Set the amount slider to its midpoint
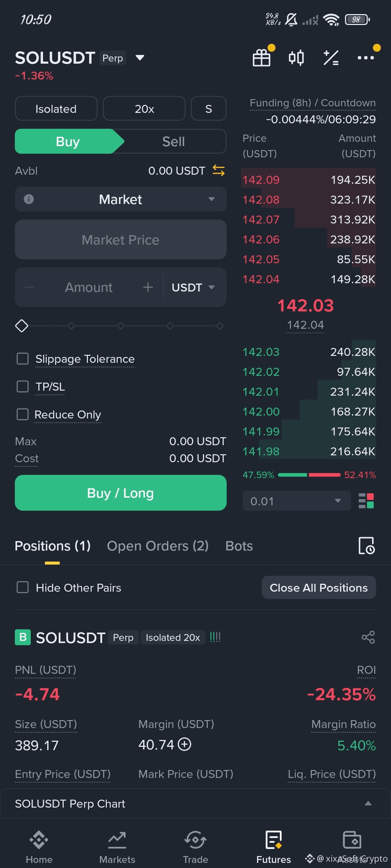391x868 pixels. pos(121,326)
